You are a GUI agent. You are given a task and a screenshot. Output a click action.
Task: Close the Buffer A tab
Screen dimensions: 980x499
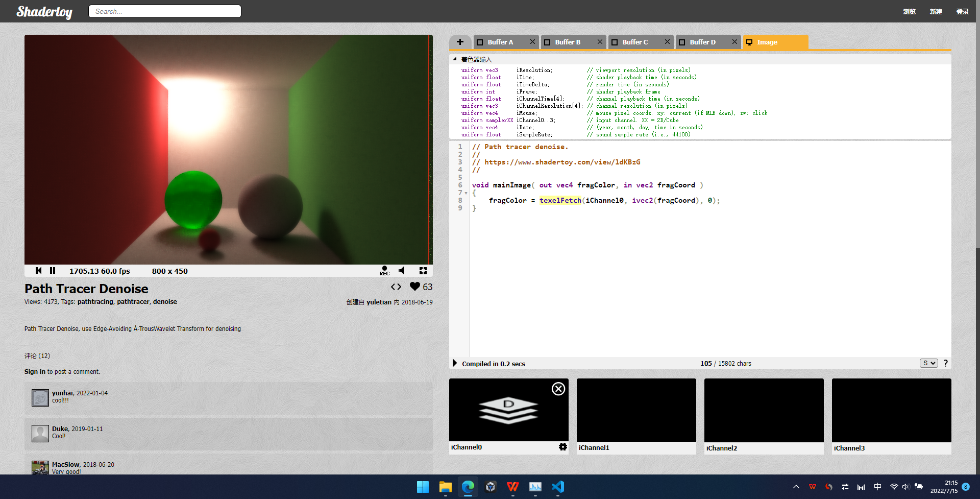(x=532, y=42)
